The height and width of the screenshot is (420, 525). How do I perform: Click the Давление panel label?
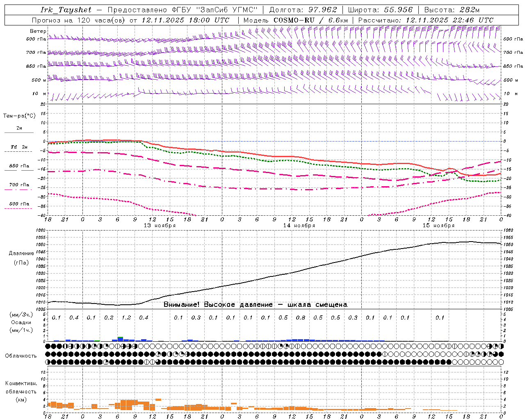pyautogui.click(x=21, y=253)
